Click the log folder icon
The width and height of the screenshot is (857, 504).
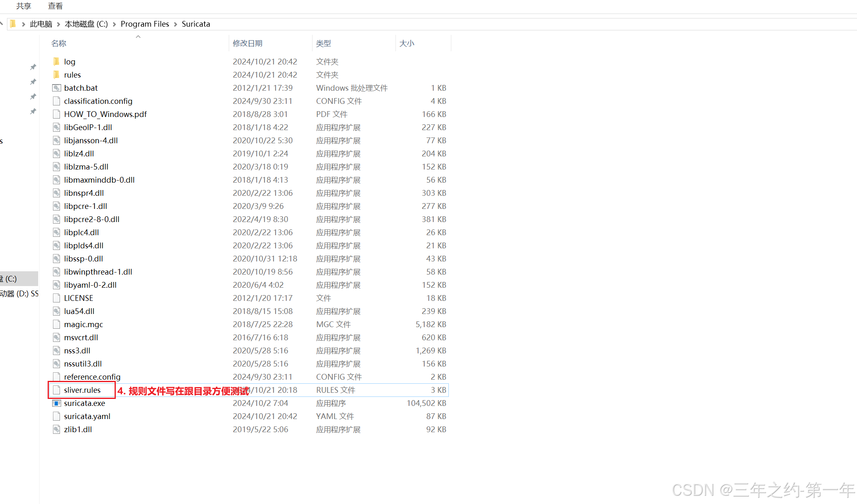(56, 62)
